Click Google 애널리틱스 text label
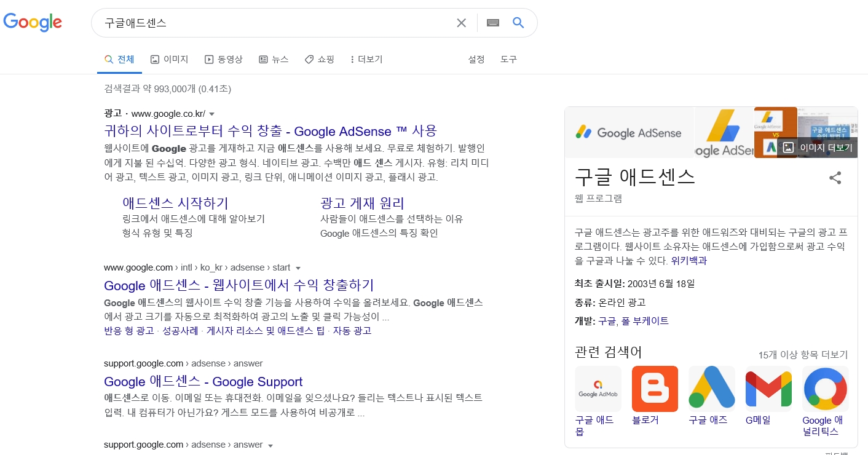 coord(822,425)
